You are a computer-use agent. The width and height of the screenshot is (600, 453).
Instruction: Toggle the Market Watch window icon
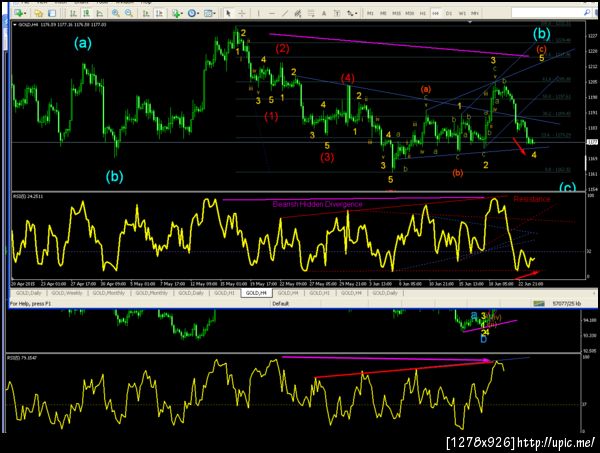pos(52,13)
